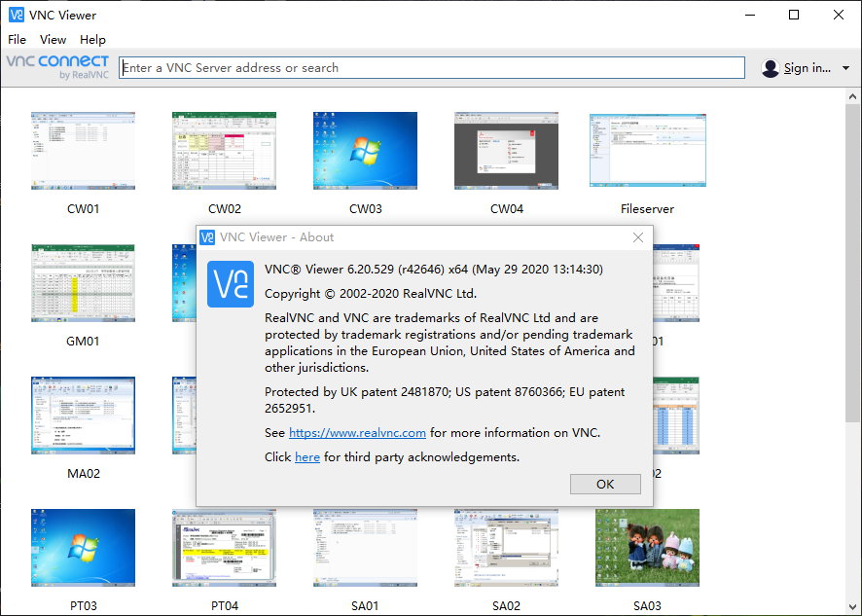
Task: Select the SA03 computer thumbnail
Action: point(648,548)
